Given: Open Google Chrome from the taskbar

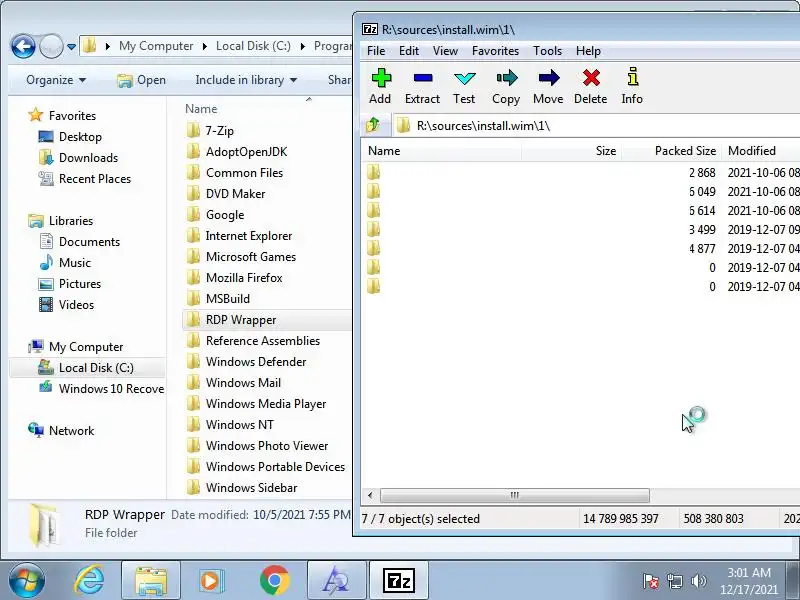Looking at the screenshot, I should 274,581.
